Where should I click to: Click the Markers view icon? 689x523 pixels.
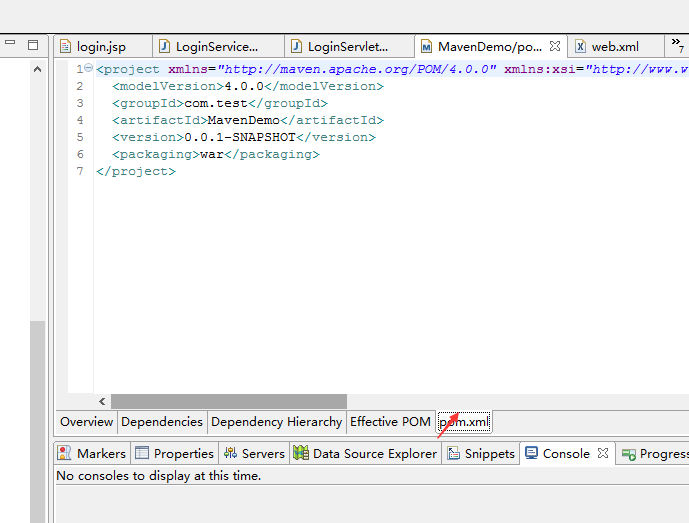click(x=65, y=453)
